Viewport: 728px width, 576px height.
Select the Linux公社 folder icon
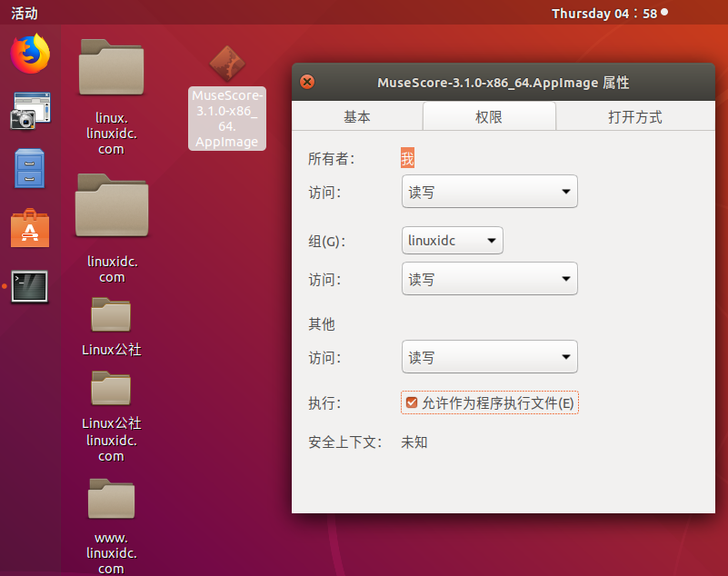point(111,314)
